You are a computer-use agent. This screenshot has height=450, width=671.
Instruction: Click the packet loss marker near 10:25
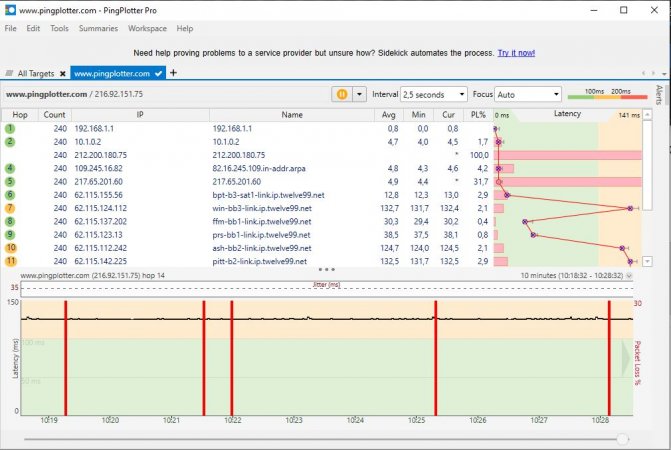(436, 358)
